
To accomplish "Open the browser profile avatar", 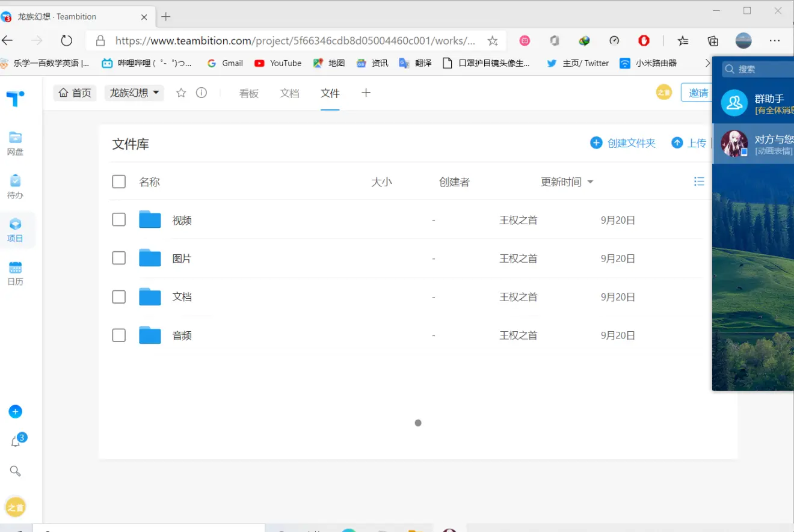I will click(743, 41).
